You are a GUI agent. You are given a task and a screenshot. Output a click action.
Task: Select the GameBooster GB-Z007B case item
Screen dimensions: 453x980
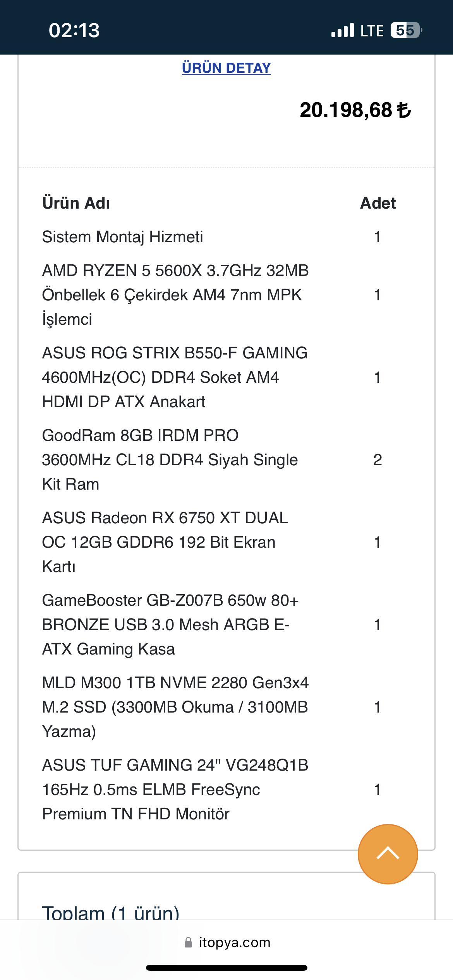coord(170,624)
